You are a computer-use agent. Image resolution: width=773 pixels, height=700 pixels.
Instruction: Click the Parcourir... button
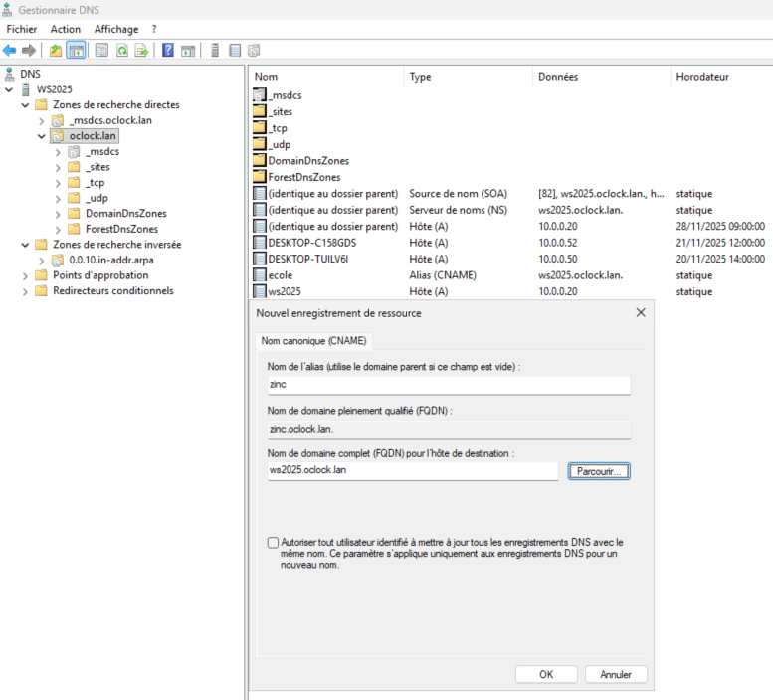(599, 471)
